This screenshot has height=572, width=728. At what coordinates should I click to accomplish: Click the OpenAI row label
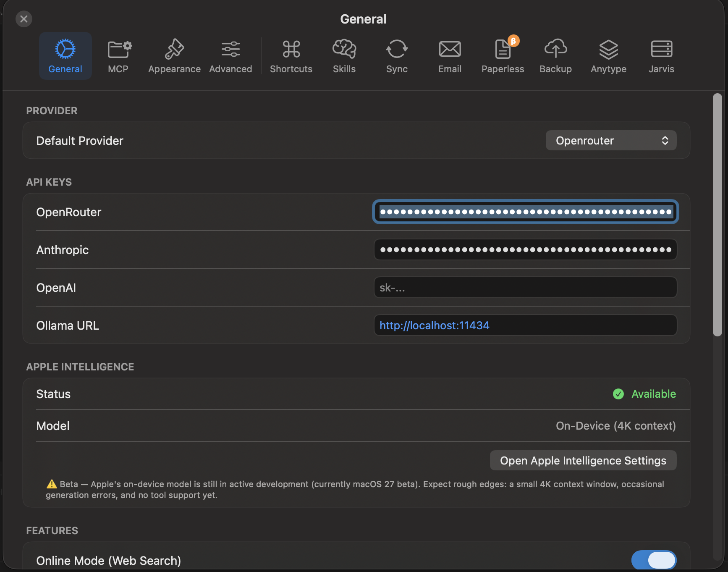point(56,288)
